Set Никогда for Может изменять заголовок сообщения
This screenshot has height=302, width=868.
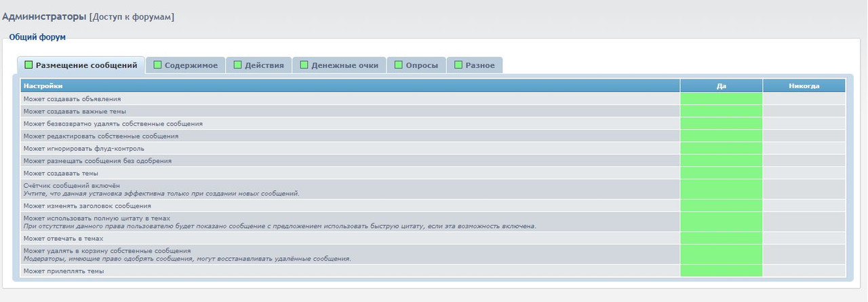pos(804,205)
